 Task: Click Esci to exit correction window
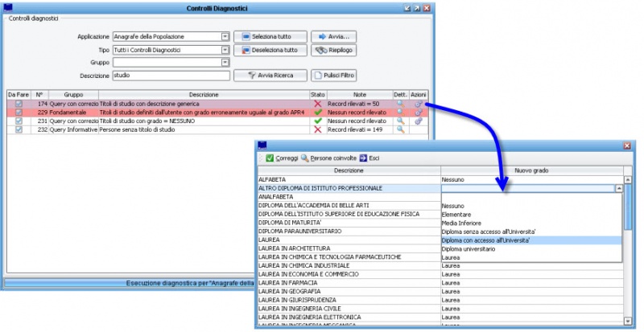[x=369, y=158]
